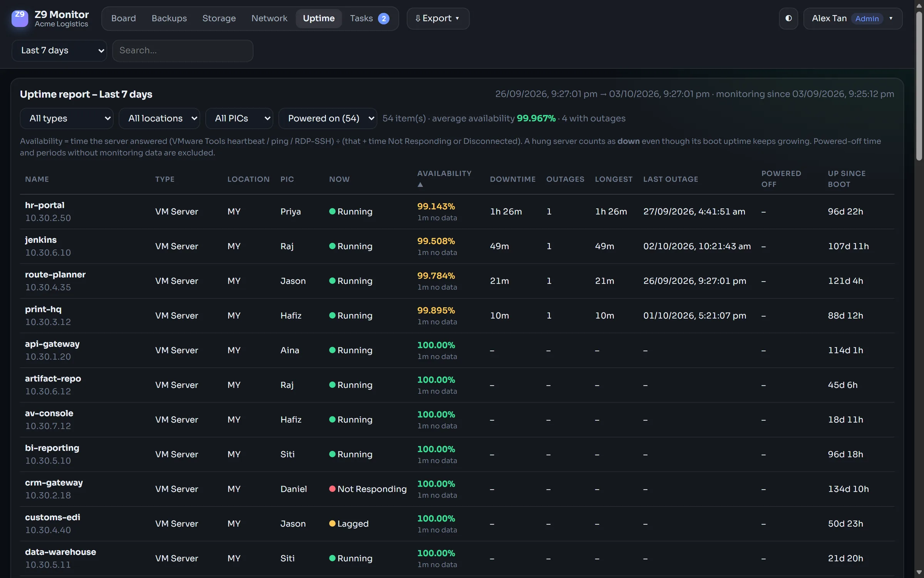924x578 pixels.
Task: Click the 99.508% availability for jenkins
Action: (x=436, y=241)
